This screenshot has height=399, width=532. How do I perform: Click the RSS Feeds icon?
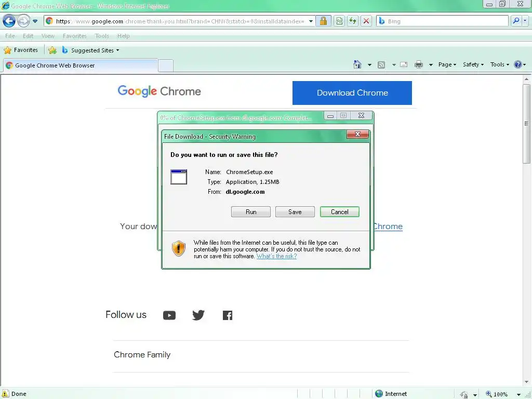tap(381, 64)
